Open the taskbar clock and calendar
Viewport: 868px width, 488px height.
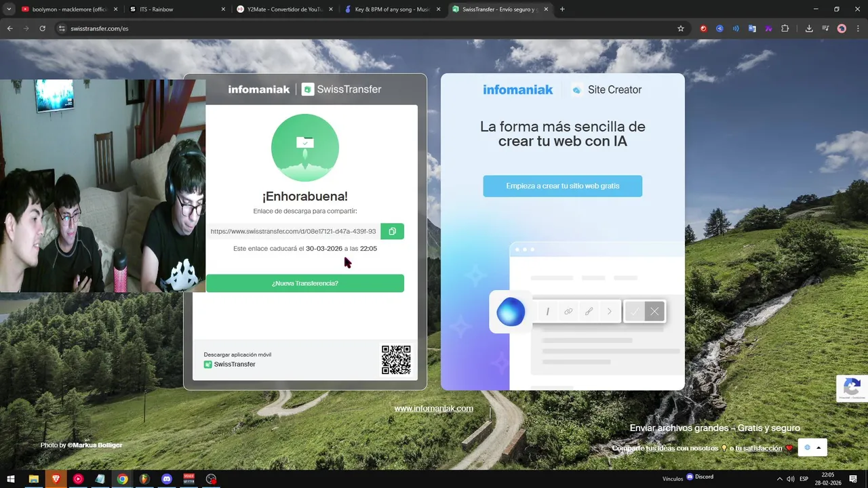coord(827,479)
